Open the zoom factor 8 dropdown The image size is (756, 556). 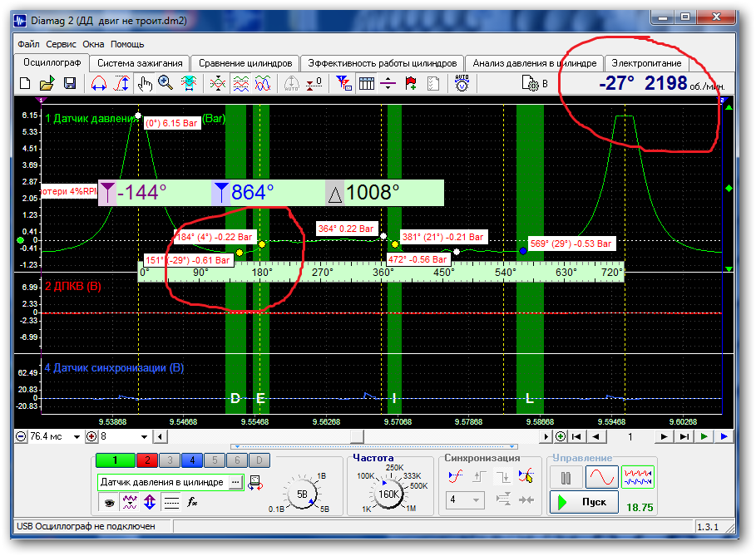(144, 436)
